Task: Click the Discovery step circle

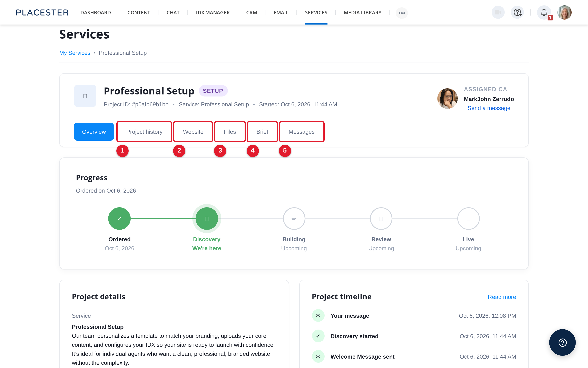Action: point(207,219)
